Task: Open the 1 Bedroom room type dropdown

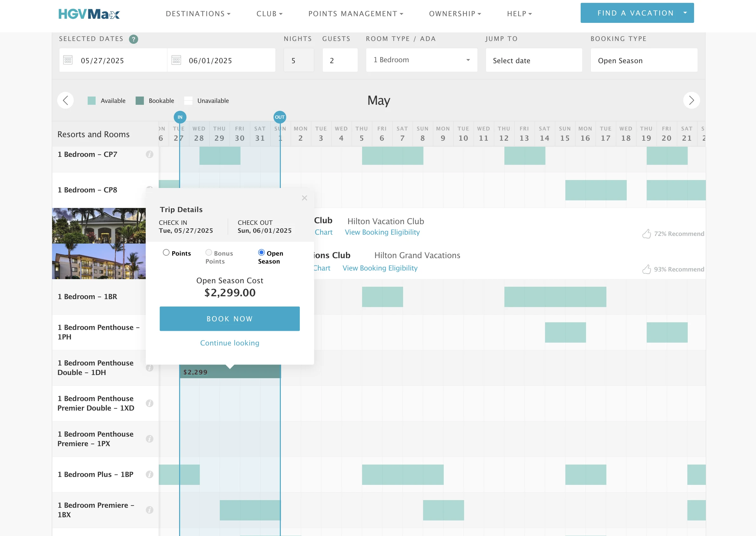Action: tap(422, 60)
